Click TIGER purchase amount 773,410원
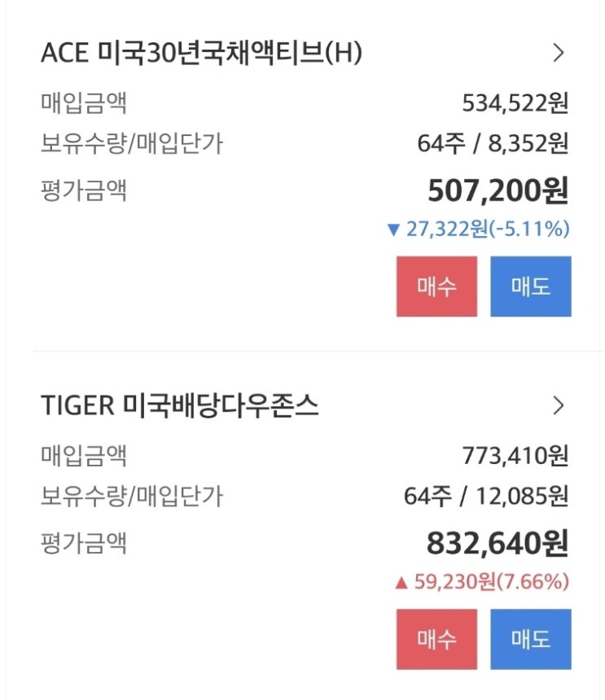The height and width of the screenshot is (700, 605). click(515, 456)
